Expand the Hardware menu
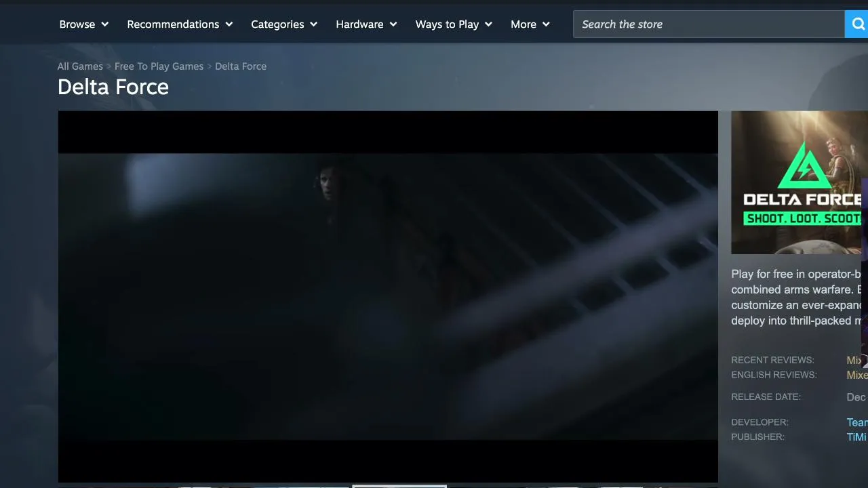Screen dimensions: 868x488 (366, 24)
